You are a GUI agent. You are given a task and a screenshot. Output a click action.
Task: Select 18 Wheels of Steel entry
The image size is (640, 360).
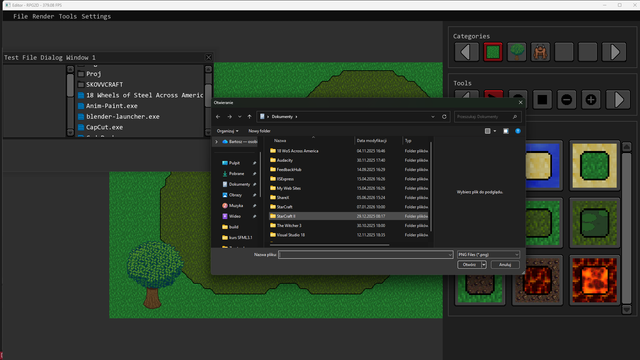pyautogui.click(x=140, y=95)
